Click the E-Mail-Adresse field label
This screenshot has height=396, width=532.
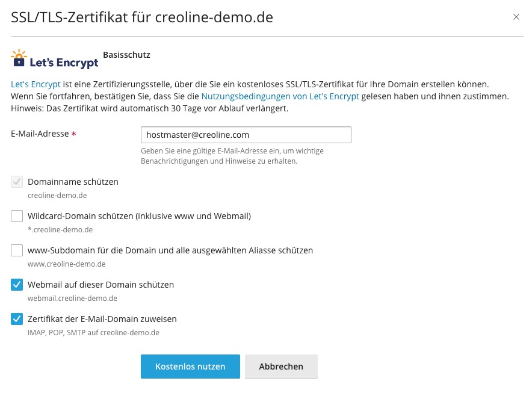(40, 134)
